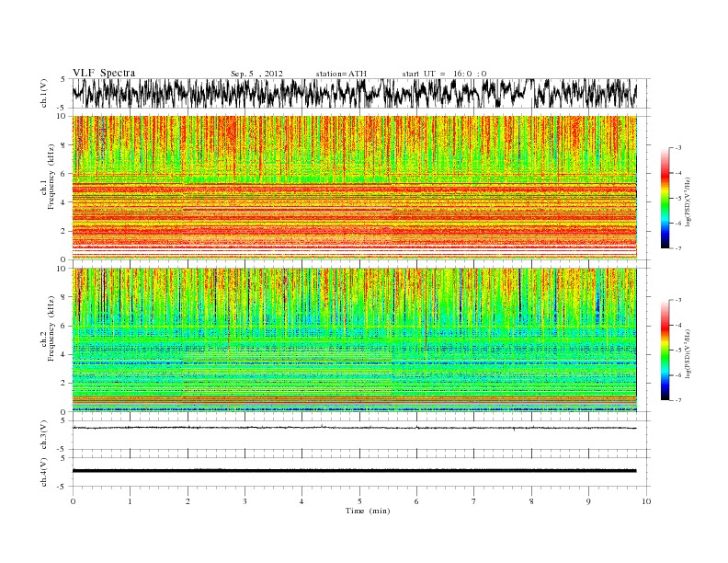Click the ch.1 frequency "2" tick label
This screenshot has height=563, width=728.
coord(64,231)
